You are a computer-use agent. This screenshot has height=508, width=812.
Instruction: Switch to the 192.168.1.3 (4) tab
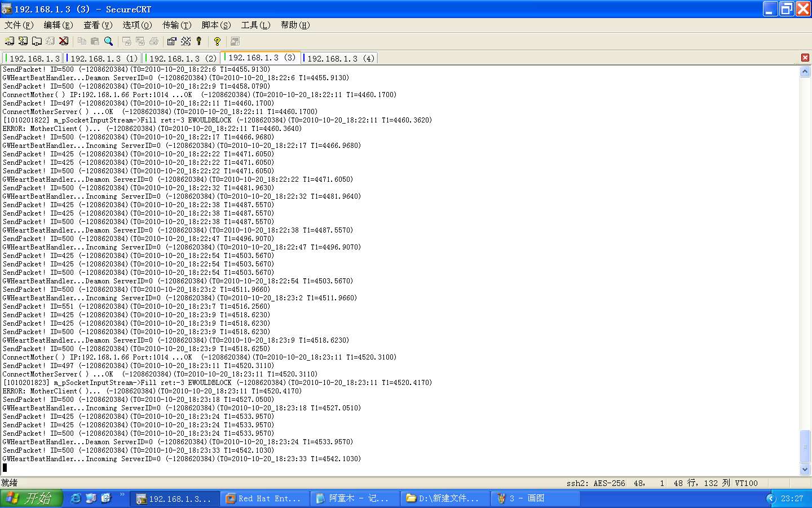(x=340, y=58)
